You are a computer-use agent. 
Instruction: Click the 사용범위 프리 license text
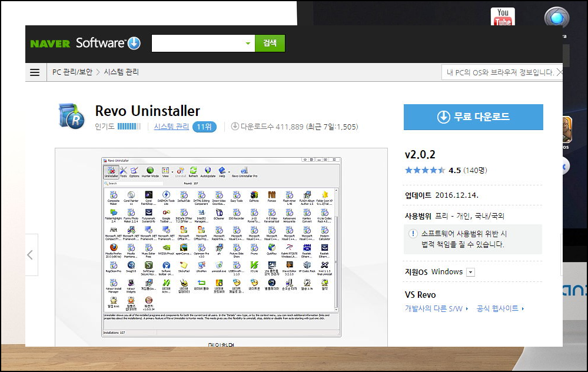(x=454, y=216)
